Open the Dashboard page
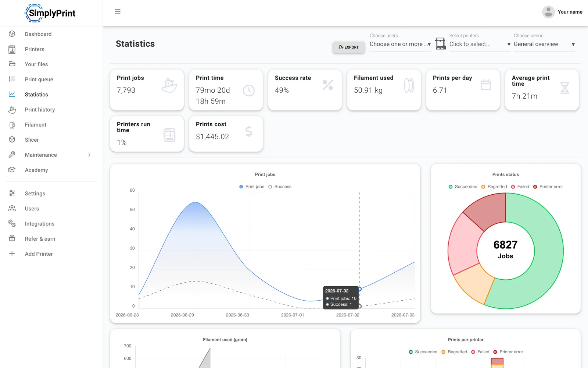 (38, 34)
